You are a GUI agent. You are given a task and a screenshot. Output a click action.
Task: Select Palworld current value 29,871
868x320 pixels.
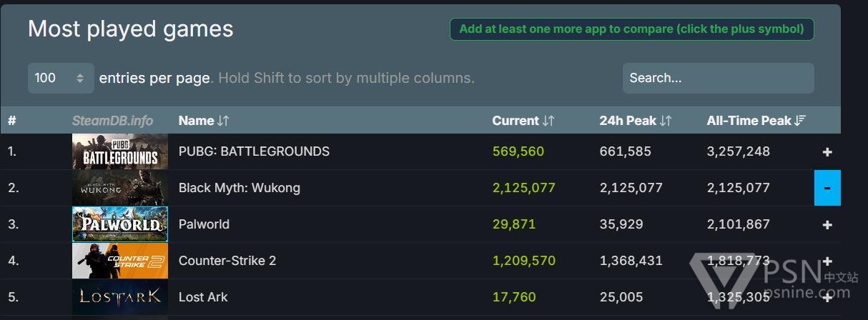(x=514, y=224)
